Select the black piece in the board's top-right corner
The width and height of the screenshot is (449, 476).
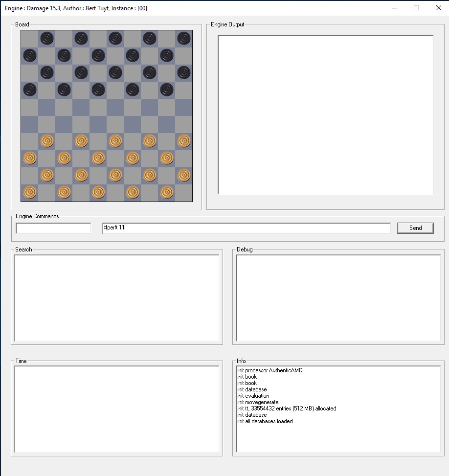tap(184, 38)
